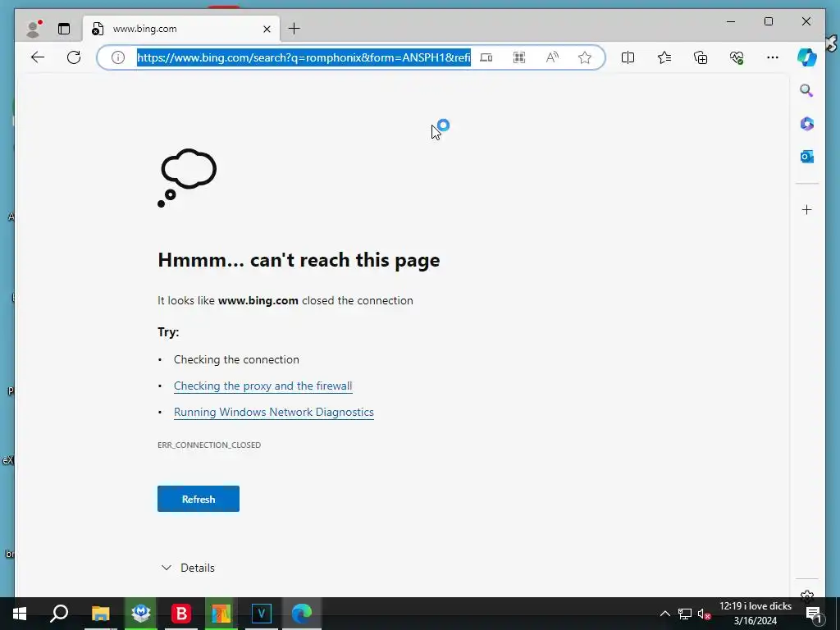This screenshot has height=630, width=840.
Task: Open the tab actions menu icon
Action: click(64, 29)
